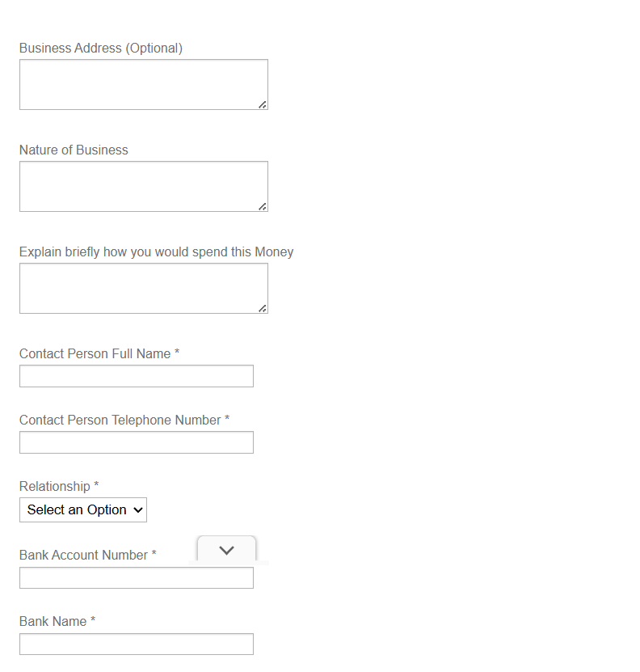This screenshot has height=672, width=640.
Task: Click the 'Contact Person Telephone Number' label
Action: (120, 421)
